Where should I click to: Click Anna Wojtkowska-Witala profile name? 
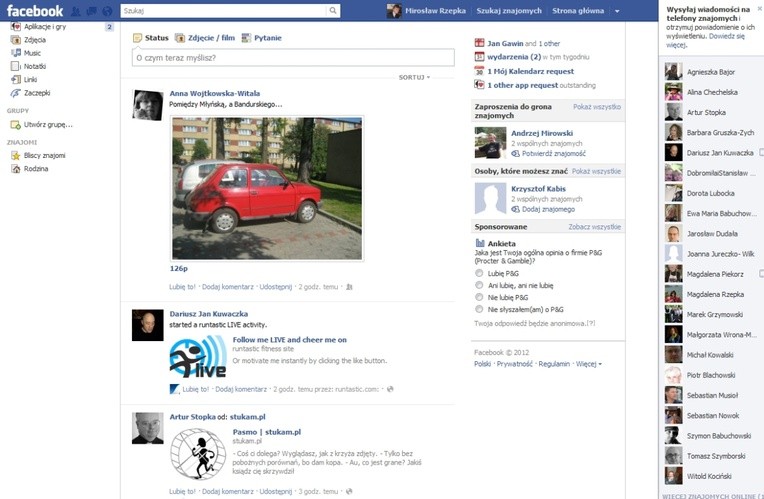click(214, 93)
